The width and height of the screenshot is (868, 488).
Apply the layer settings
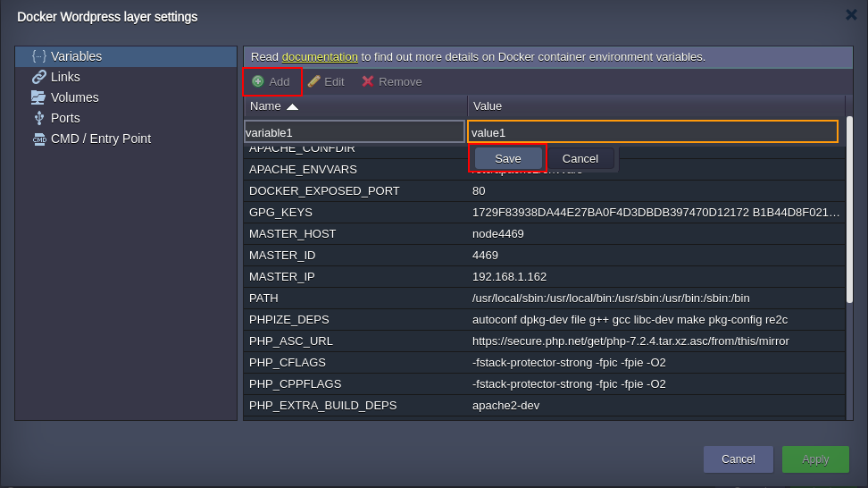(x=815, y=459)
